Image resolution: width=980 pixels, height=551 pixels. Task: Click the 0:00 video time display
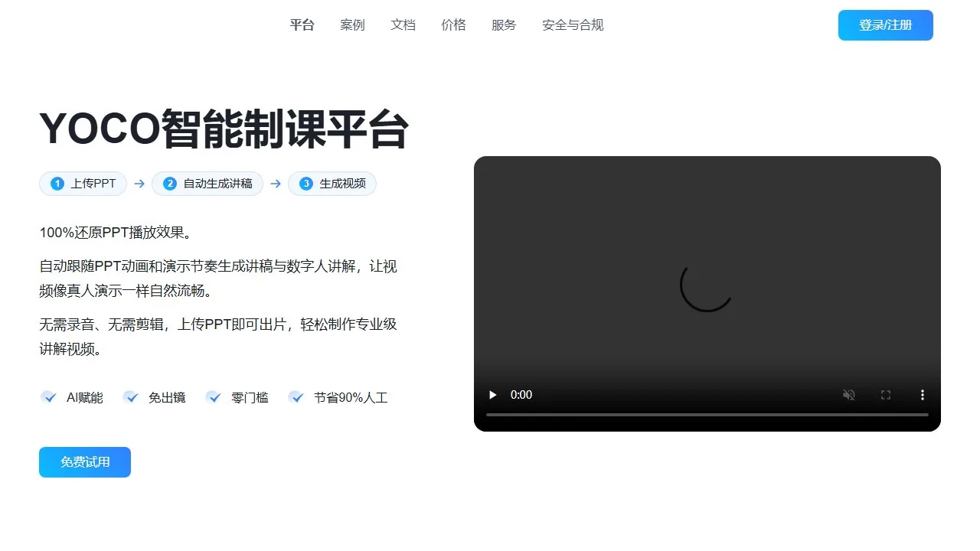pyautogui.click(x=521, y=395)
